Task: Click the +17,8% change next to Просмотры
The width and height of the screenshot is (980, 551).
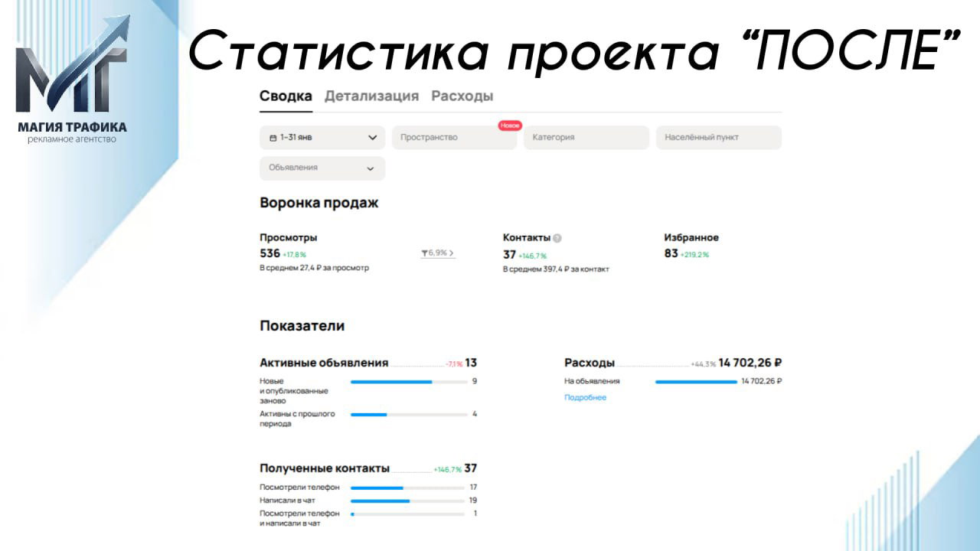Action: tap(294, 255)
